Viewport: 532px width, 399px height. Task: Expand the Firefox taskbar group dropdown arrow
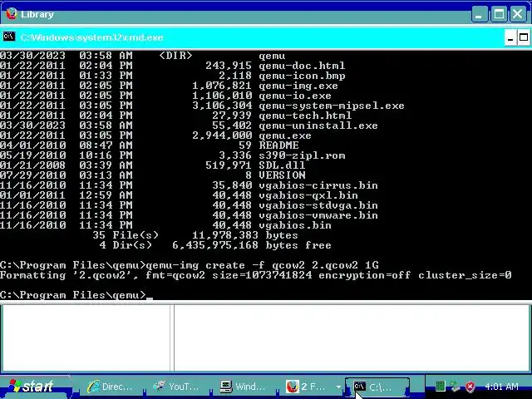click(338, 387)
